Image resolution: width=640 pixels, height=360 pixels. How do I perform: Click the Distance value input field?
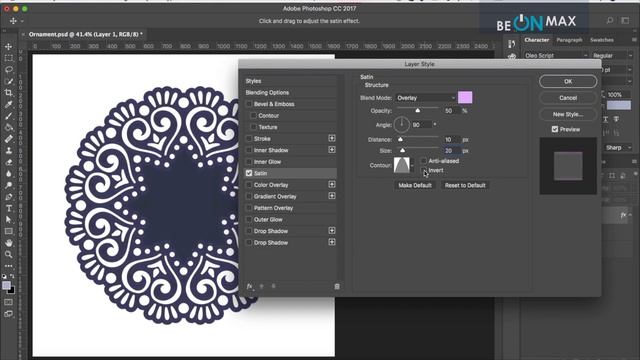coord(451,140)
